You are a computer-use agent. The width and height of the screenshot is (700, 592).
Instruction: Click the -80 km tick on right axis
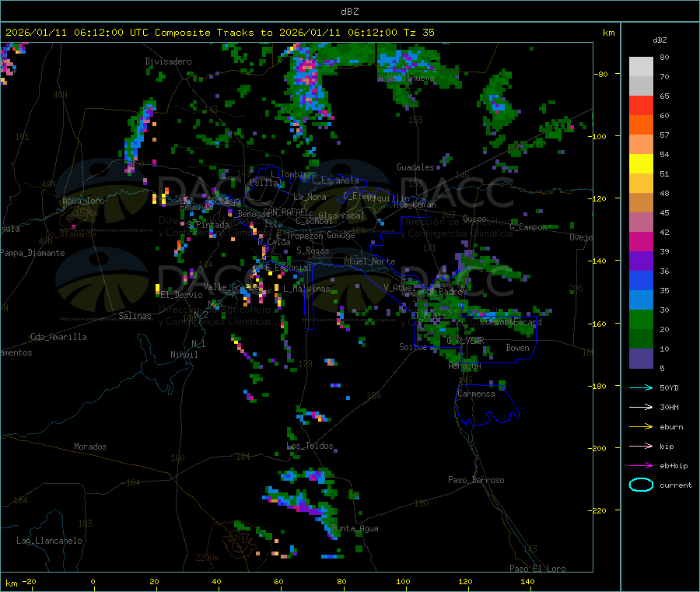pos(600,74)
